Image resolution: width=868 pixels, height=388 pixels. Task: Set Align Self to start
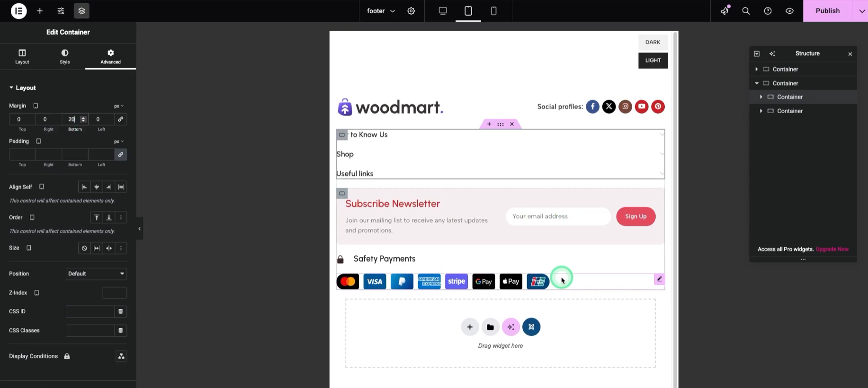pyautogui.click(x=84, y=187)
